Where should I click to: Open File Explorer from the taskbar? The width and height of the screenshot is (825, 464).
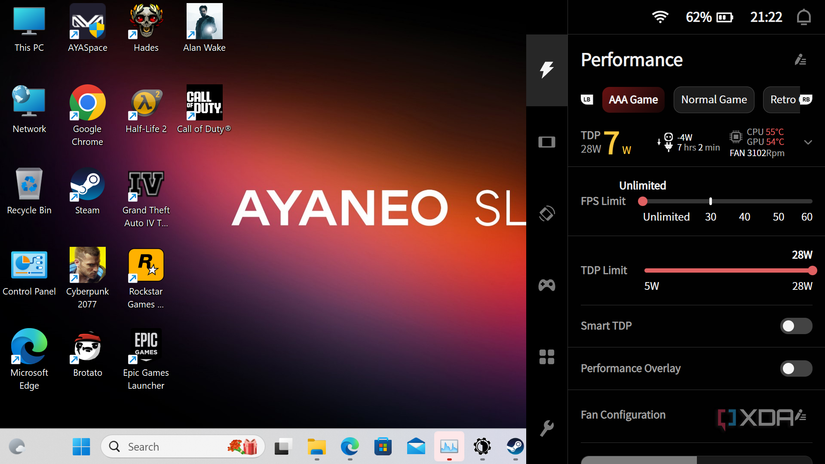coord(316,447)
